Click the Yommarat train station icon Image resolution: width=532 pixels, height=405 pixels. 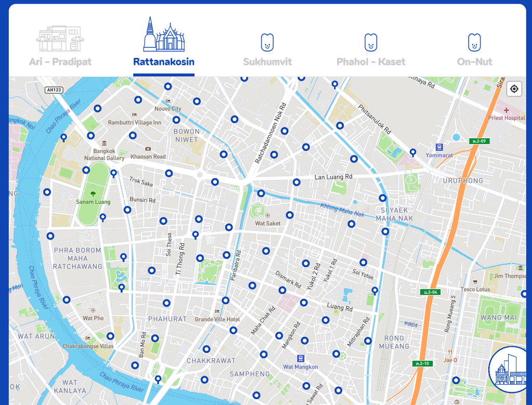[440, 147]
